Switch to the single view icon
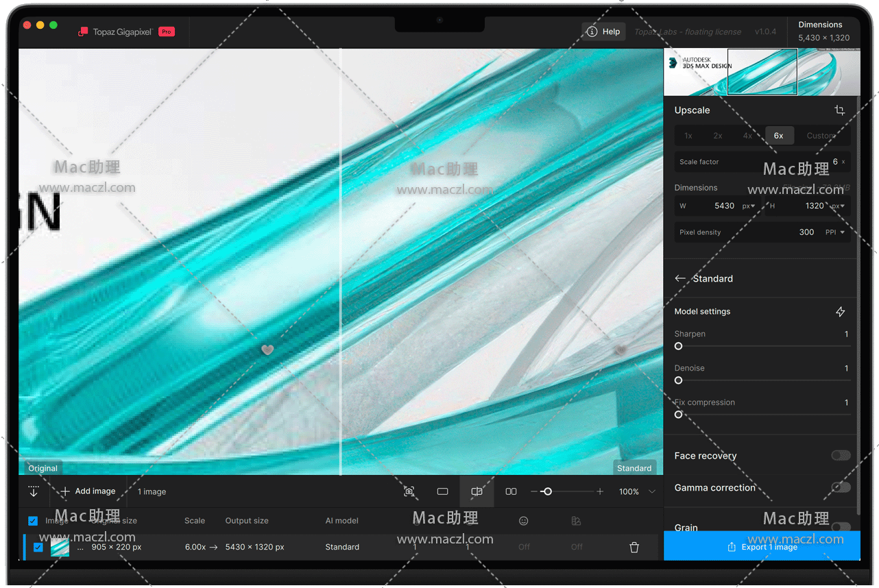 pos(442,491)
